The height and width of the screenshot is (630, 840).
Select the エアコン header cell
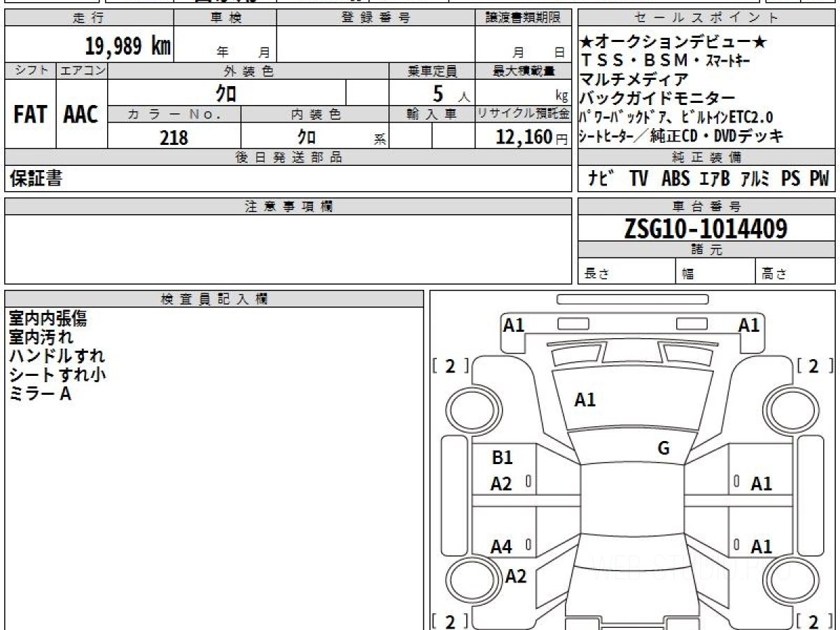(82, 71)
